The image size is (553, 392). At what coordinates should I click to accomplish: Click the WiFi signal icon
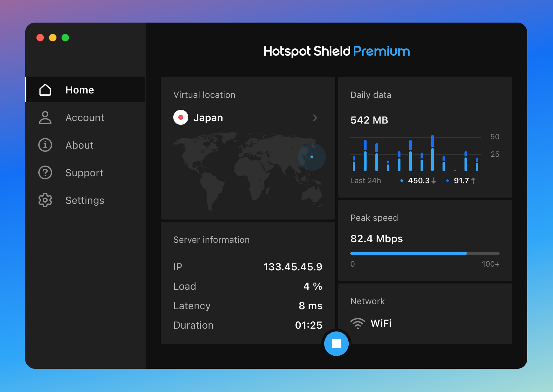(358, 323)
